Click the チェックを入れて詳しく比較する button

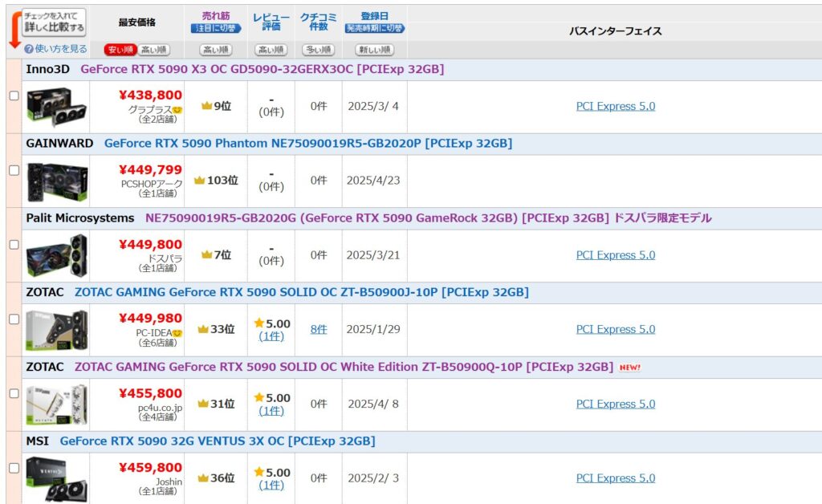tap(54, 22)
